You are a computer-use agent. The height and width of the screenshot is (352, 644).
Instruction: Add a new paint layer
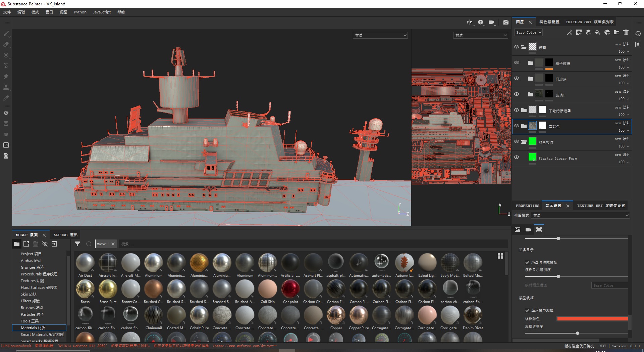[588, 32]
